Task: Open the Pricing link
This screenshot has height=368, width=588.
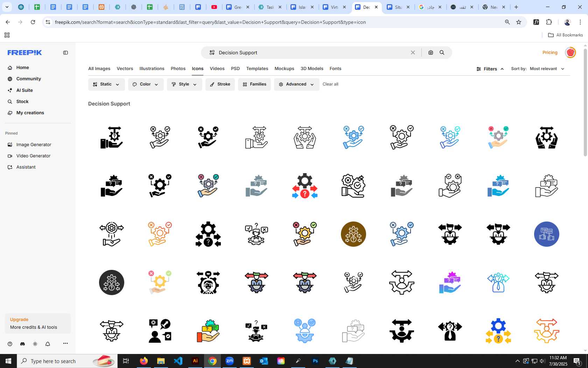Action: click(550, 53)
